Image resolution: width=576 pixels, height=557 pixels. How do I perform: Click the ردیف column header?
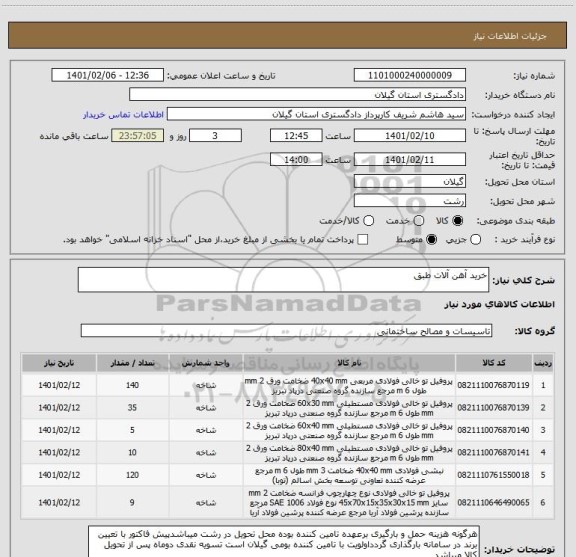tap(543, 363)
